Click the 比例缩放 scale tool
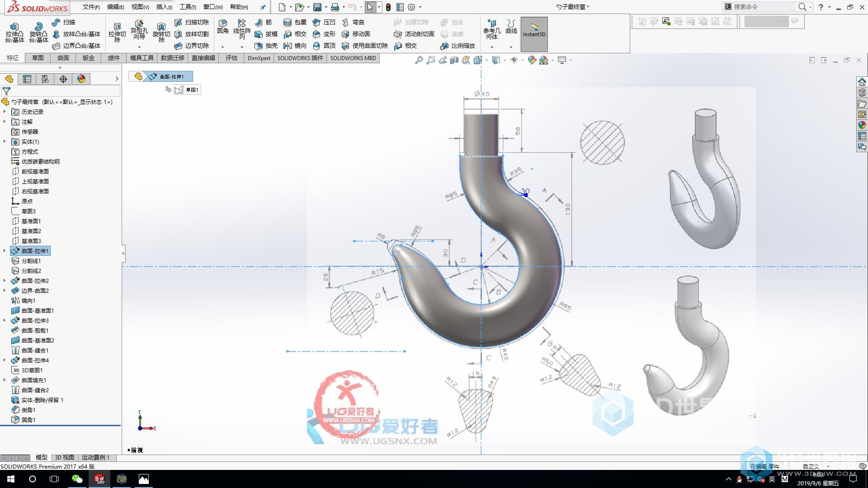The image size is (868, 488). coord(458,46)
